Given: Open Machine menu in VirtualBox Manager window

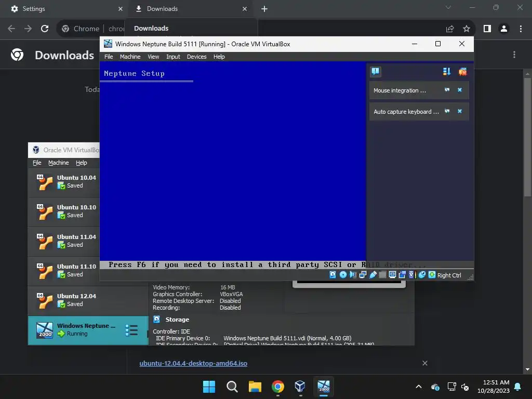Looking at the screenshot, I should [x=58, y=163].
